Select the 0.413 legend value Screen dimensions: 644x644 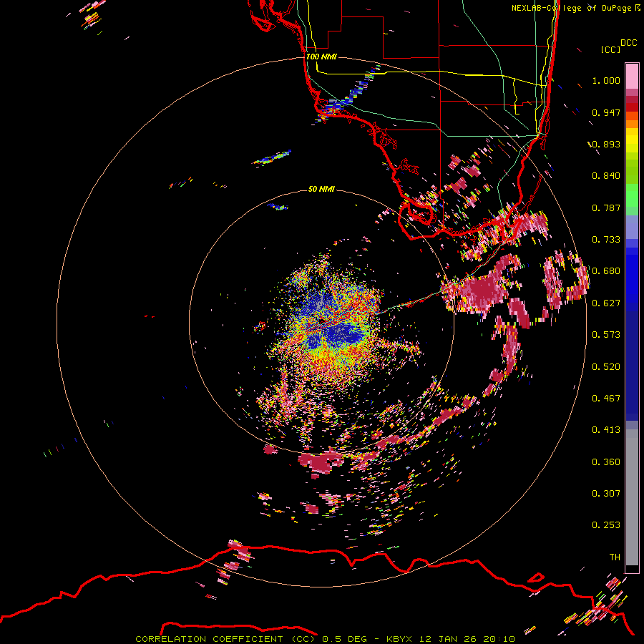coord(606,430)
